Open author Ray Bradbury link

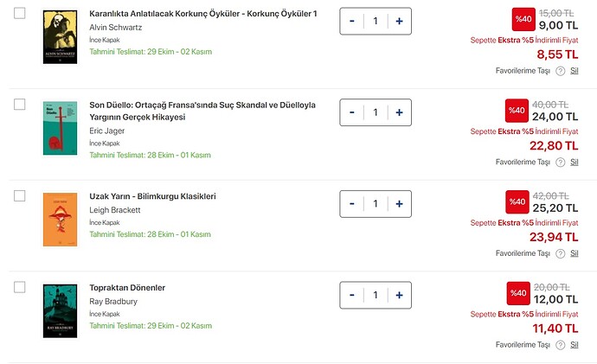tap(115, 301)
